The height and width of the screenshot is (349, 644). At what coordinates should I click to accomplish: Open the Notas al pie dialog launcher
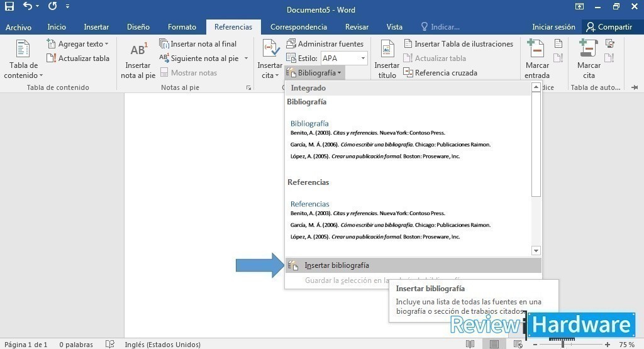tap(248, 87)
